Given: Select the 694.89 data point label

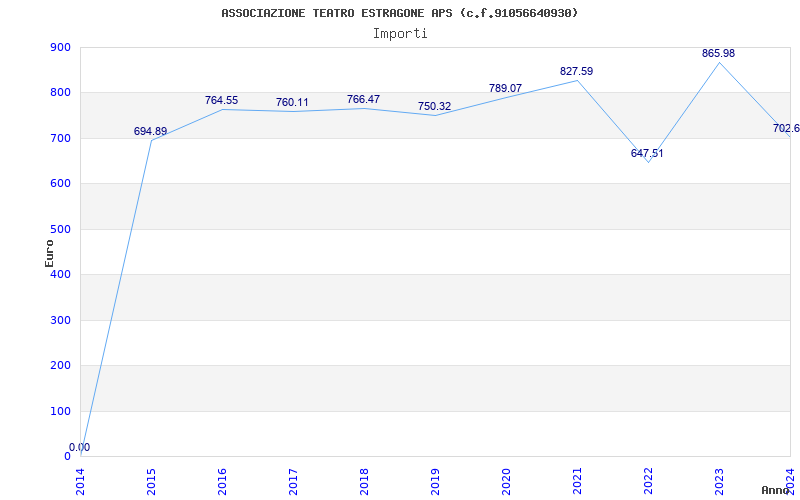Looking at the screenshot, I should tap(151, 131).
